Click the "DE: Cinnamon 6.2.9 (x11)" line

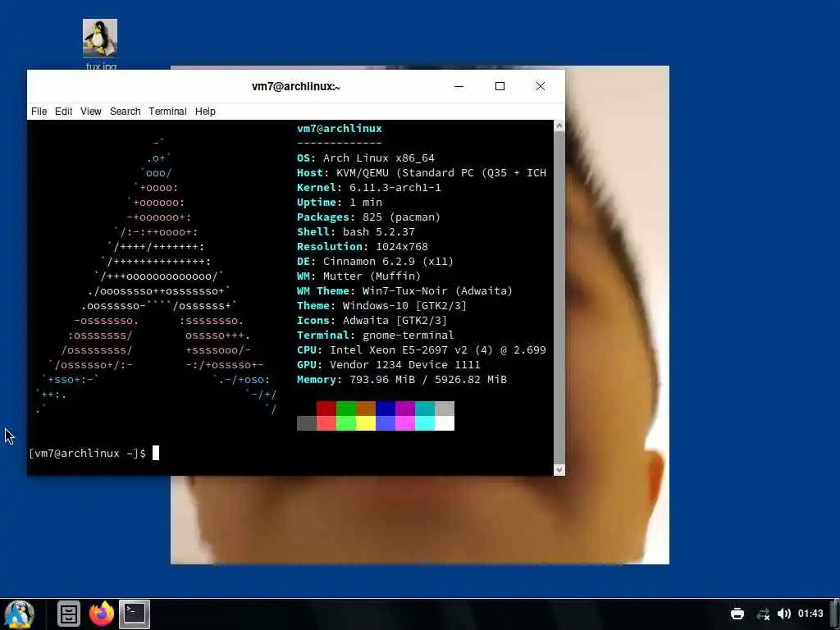pyautogui.click(x=375, y=261)
